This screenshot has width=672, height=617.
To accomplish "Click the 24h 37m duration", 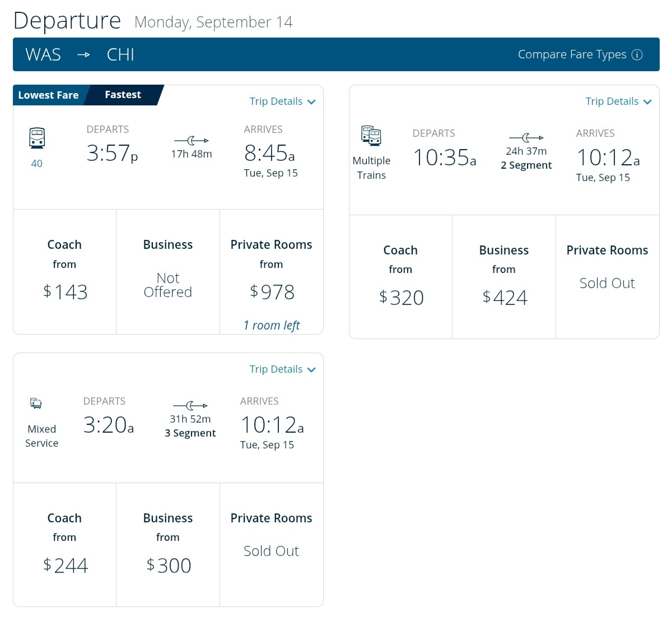I will click(526, 151).
